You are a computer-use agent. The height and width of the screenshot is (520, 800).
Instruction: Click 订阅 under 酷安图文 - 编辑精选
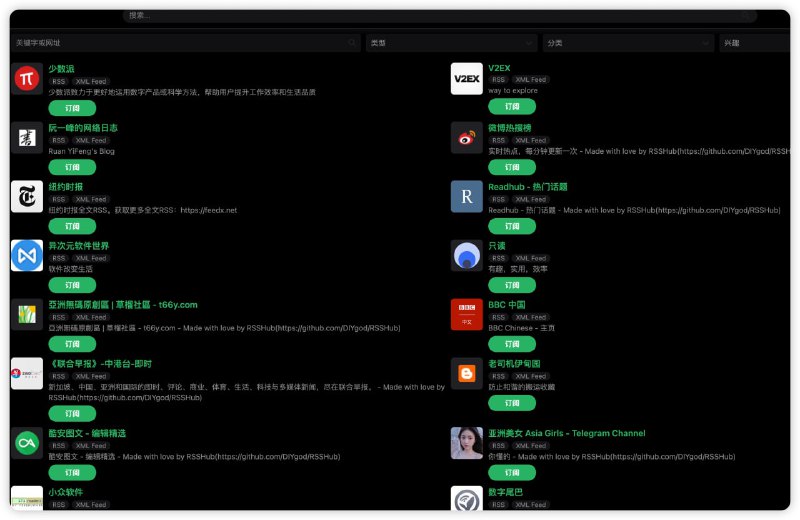72,473
